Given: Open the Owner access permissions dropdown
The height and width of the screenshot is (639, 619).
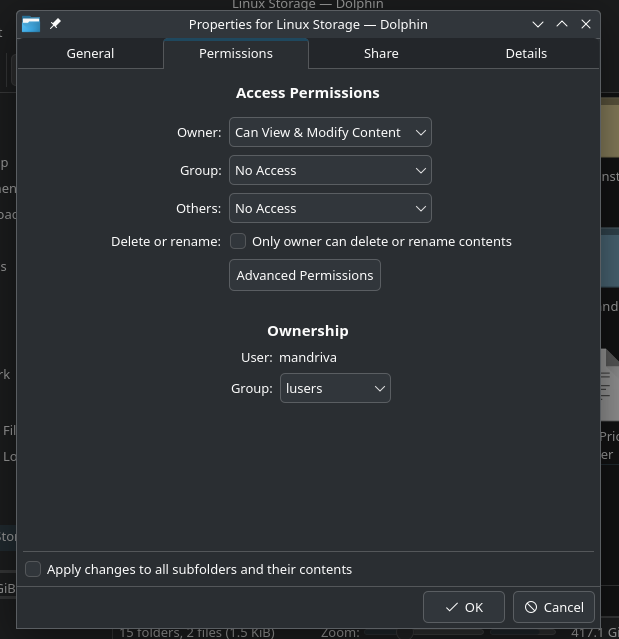Looking at the screenshot, I should [x=330, y=132].
